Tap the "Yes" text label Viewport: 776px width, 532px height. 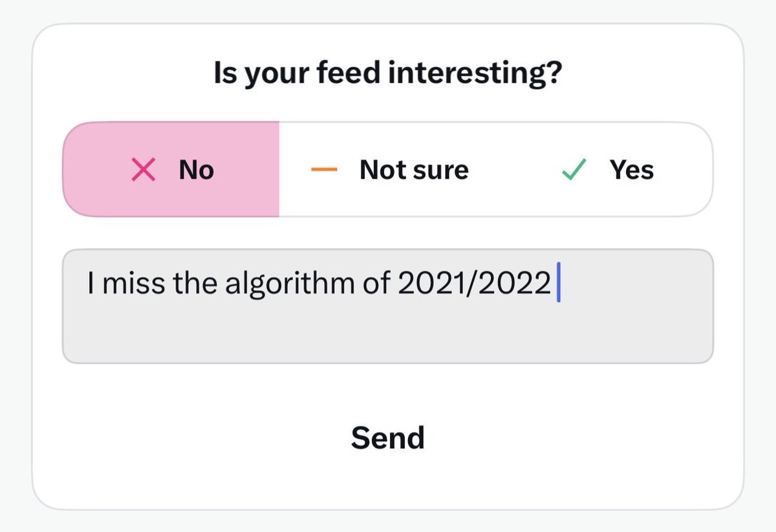click(x=631, y=170)
